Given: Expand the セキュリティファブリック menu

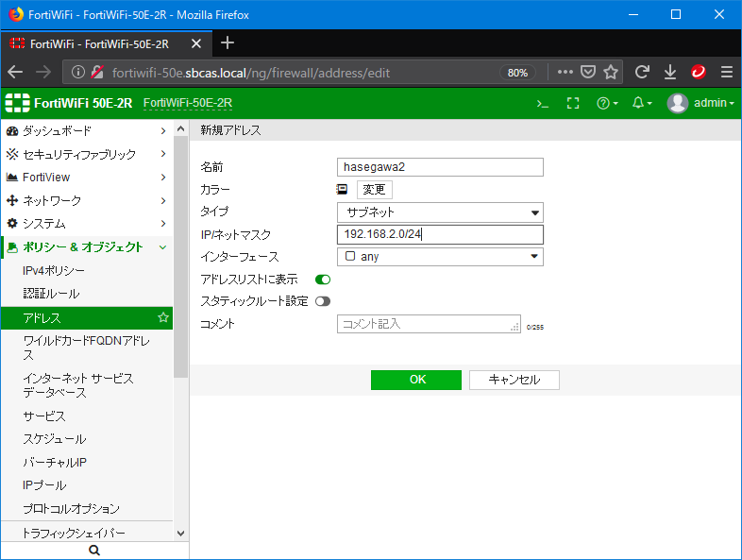Looking at the screenshot, I should point(87,154).
